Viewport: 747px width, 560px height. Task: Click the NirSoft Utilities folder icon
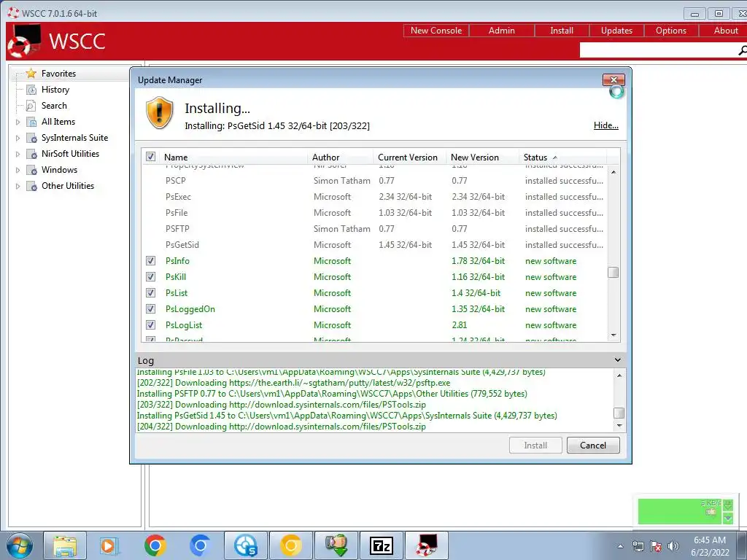31,154
